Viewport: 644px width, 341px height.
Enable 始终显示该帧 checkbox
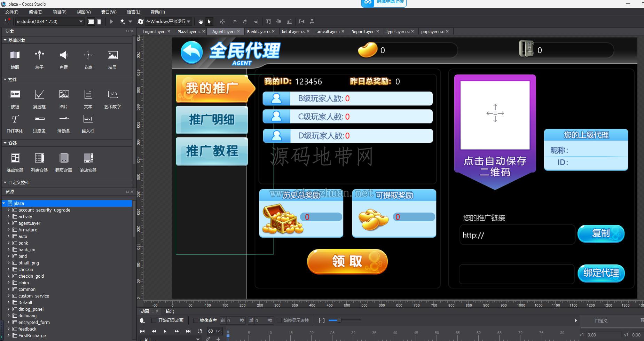click(279, 320)
